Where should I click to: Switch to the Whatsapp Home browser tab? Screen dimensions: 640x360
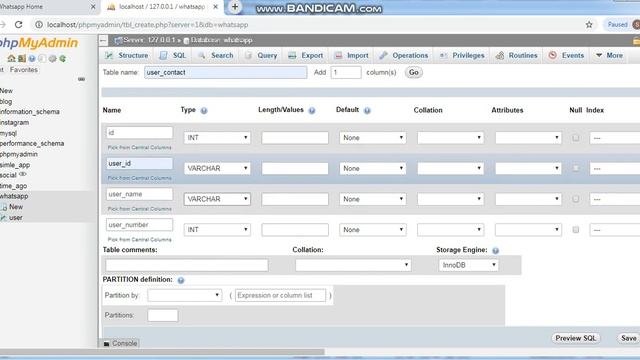coord(47,7)
